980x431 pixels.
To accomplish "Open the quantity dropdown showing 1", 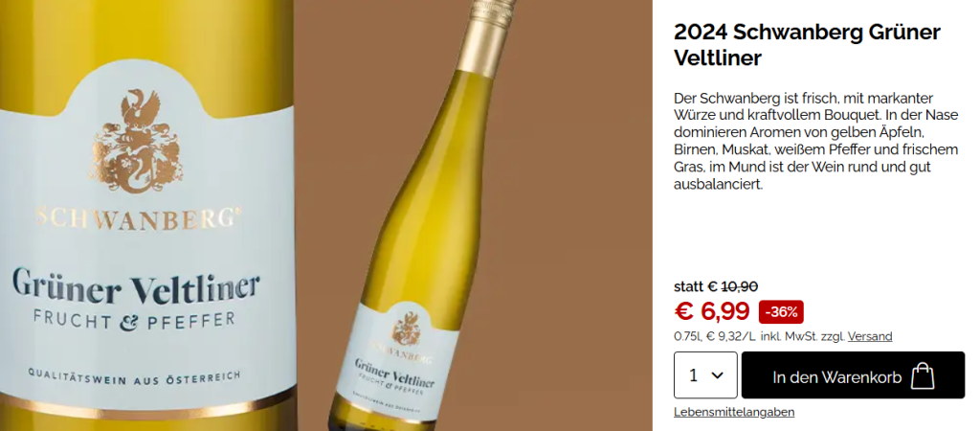I will [x=705, y=375].
